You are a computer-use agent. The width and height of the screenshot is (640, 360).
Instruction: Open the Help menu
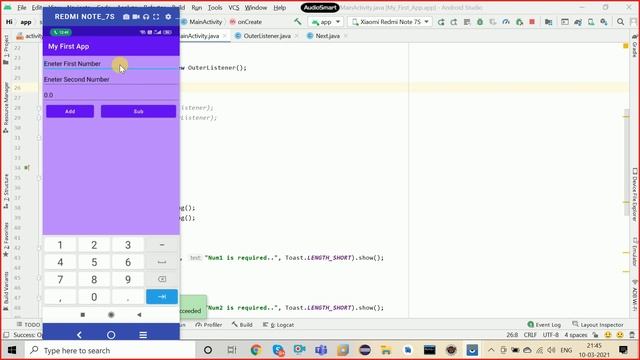(280, 7)
